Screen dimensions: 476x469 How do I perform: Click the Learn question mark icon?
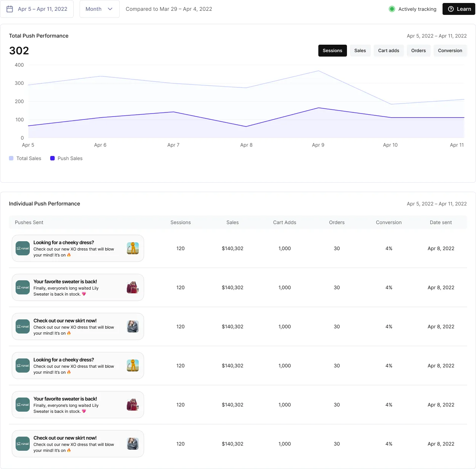point(450,9)
